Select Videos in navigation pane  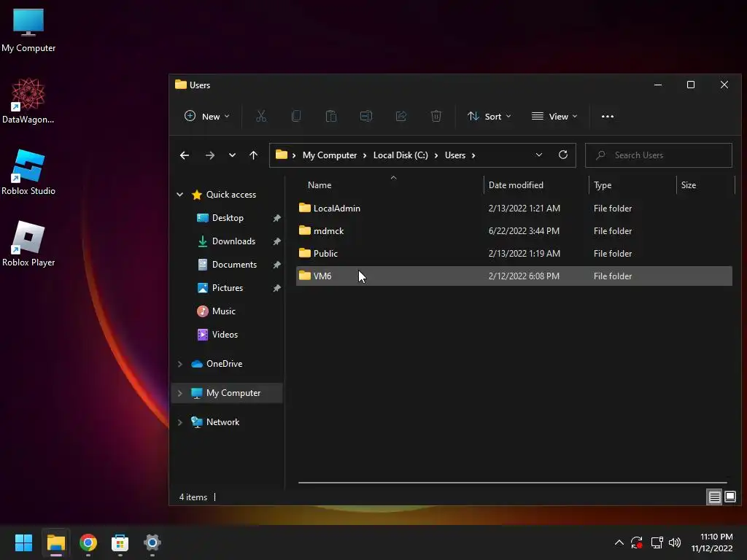click(225, 334)
